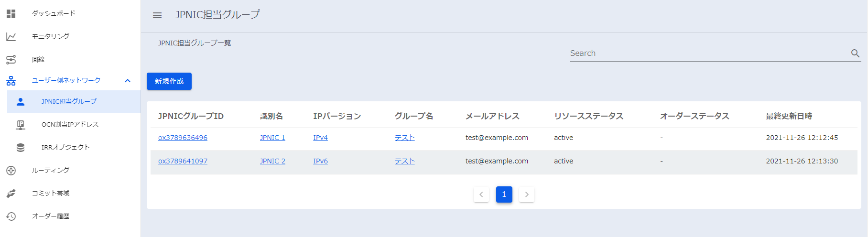This screenshot has height=237, width=868.
Task: Click the search magnifier icon
Action: click(855, 54)
